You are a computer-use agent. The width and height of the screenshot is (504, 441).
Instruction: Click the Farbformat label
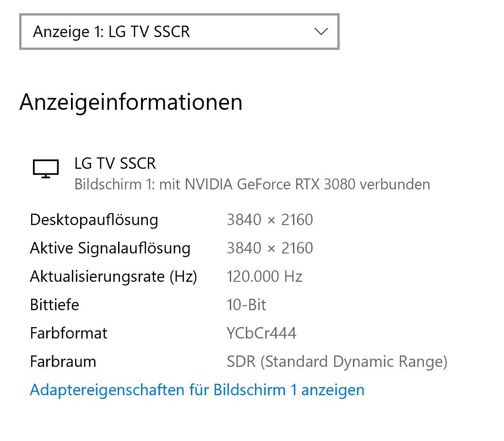click(x=69, y=333)
